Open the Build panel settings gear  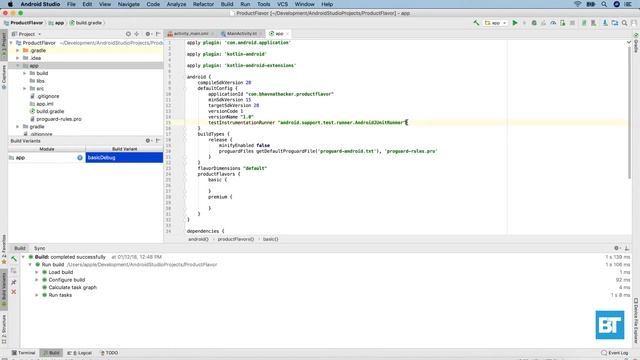point(617,248)
